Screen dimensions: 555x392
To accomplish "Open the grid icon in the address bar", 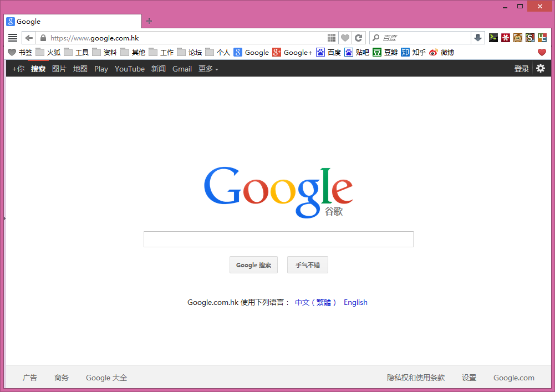I will point(332,38).
